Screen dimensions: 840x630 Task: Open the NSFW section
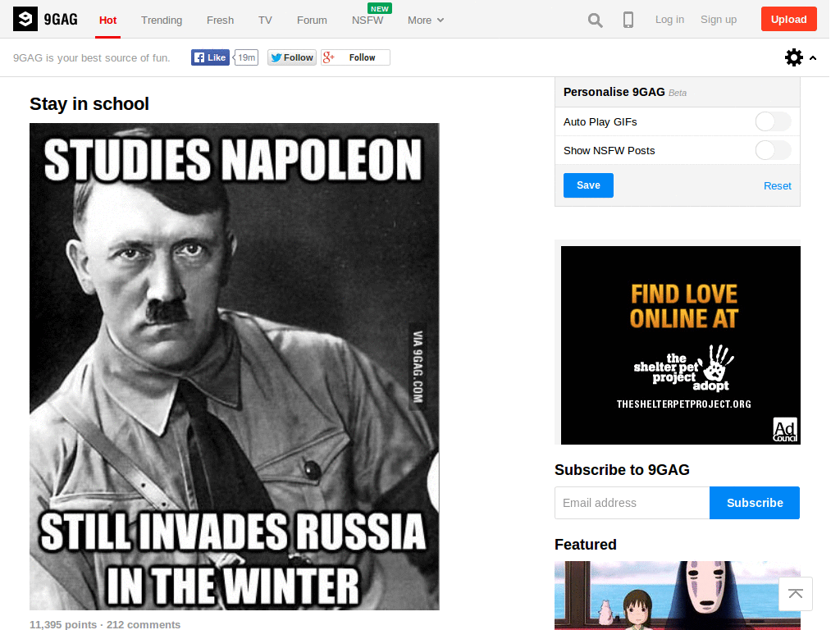click(x=367, y=21)
